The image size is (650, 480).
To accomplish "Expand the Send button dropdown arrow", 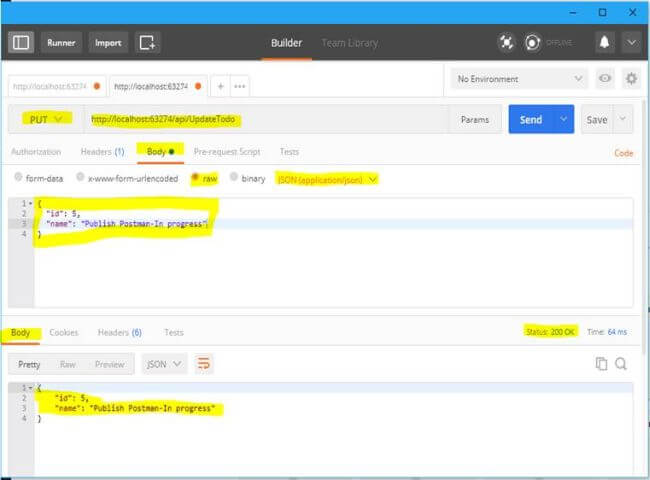I will tap(563, 119).
